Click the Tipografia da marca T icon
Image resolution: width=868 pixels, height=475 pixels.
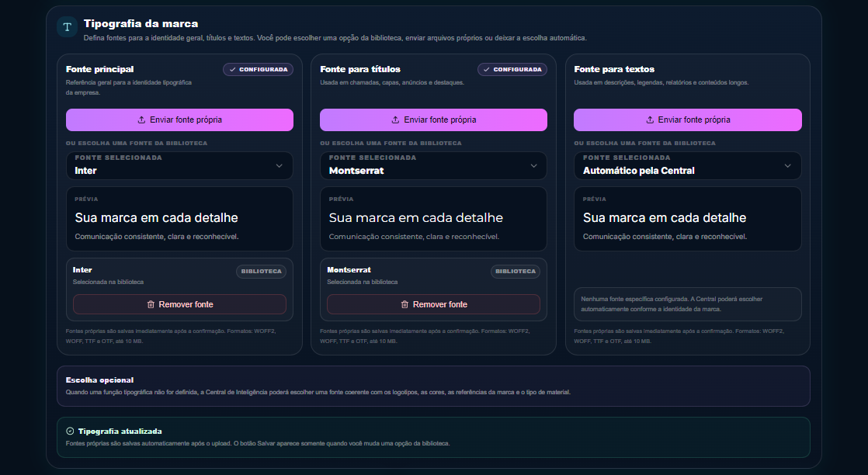tap(67, 27)
